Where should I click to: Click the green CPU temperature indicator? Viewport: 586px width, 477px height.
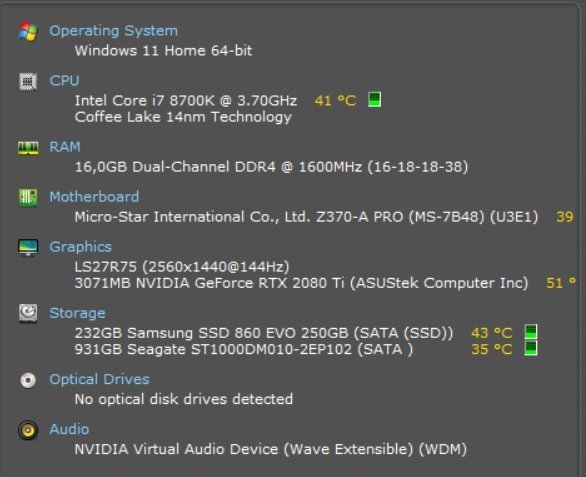tap(374, 100)
